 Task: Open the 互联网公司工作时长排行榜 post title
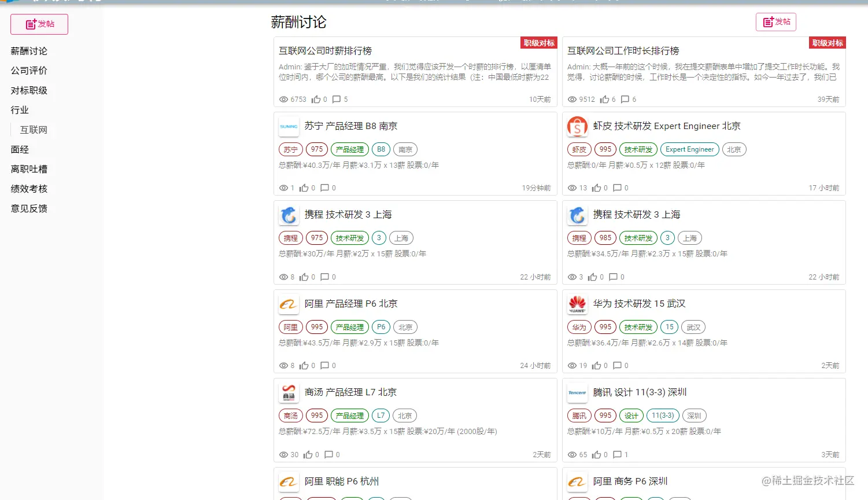[623, 51]
